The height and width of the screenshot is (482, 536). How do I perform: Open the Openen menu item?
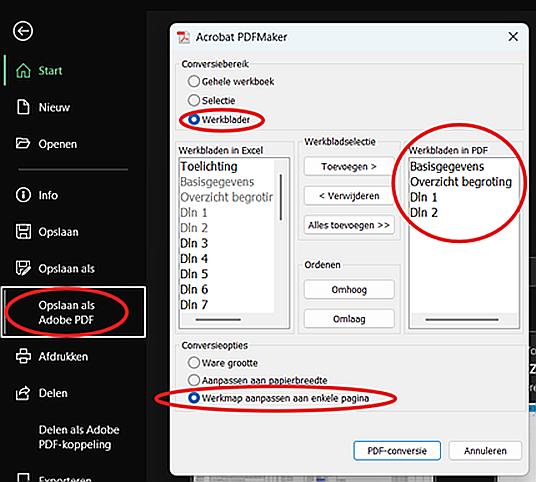[x=57, y=144]
